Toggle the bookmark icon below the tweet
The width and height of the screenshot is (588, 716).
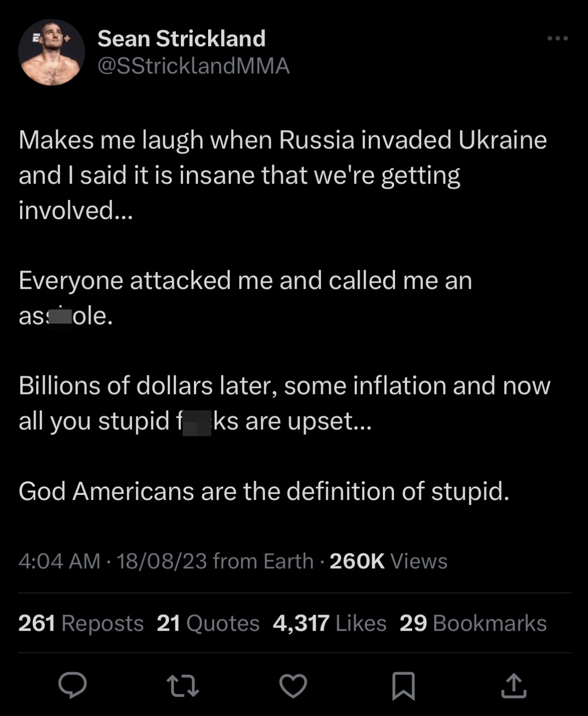pos(403,686)
